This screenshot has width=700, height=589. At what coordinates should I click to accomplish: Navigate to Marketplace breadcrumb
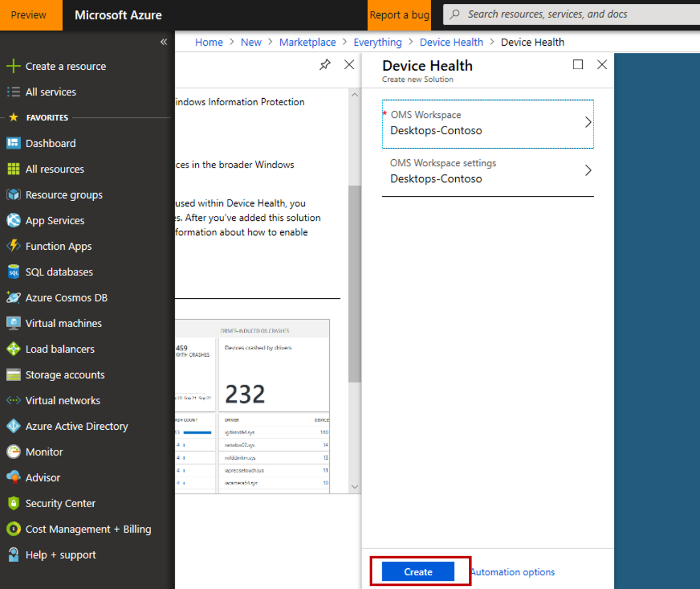(307, 43)
